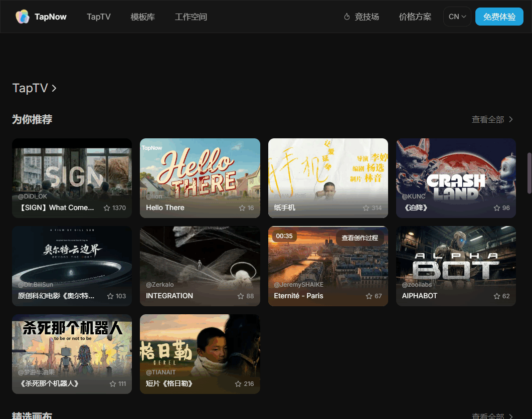Click the 为你推荐 heading

coord(32,119)
